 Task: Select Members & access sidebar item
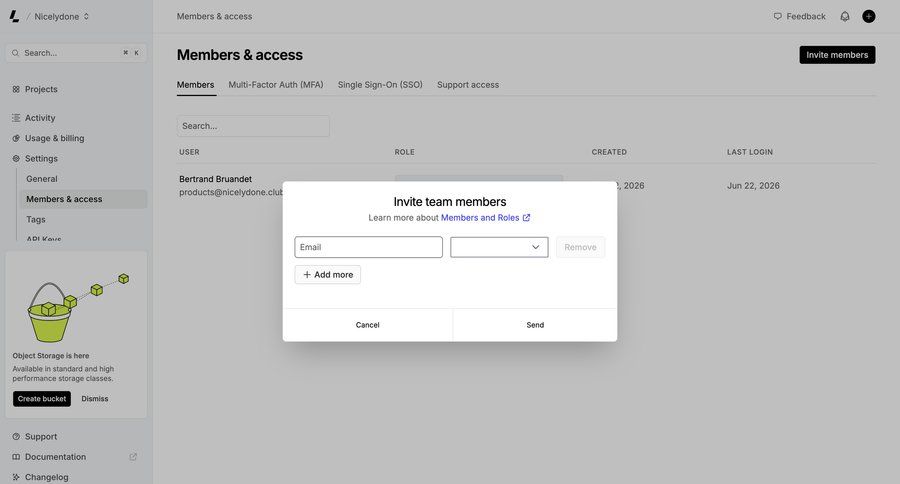(83, 199)
